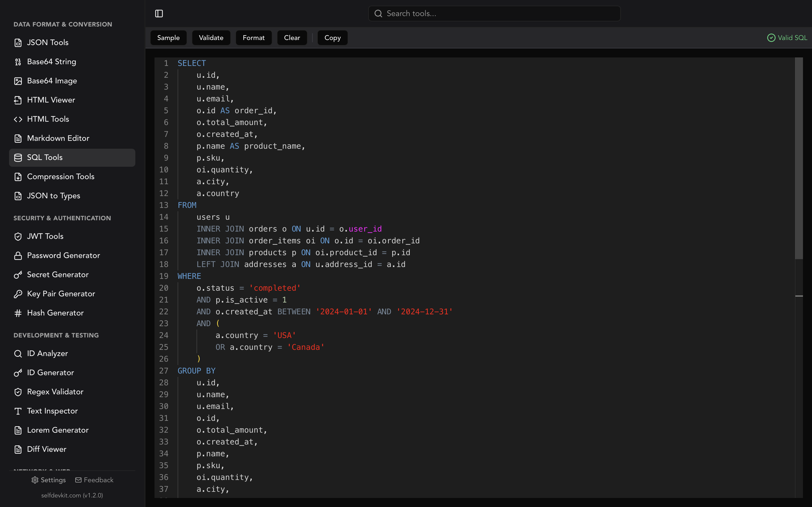The height and width of the screenshot is (507, 812).
Task: Open Compression Tools
Action: [x=61, y=176]
